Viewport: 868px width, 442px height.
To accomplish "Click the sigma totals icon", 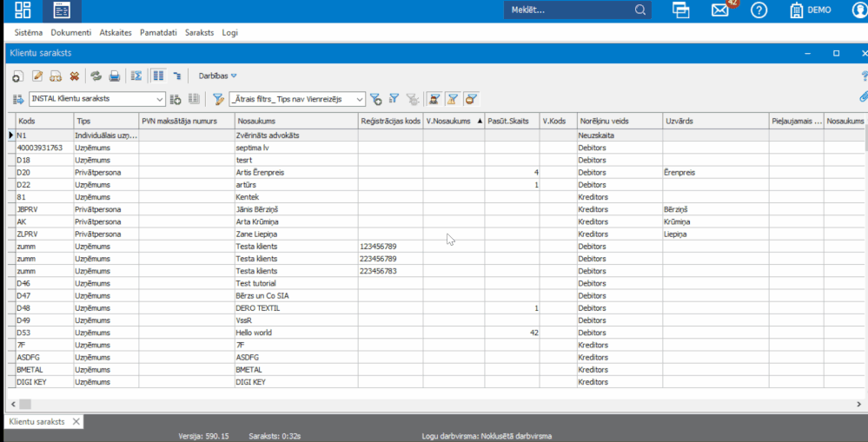I will point(136,76).
